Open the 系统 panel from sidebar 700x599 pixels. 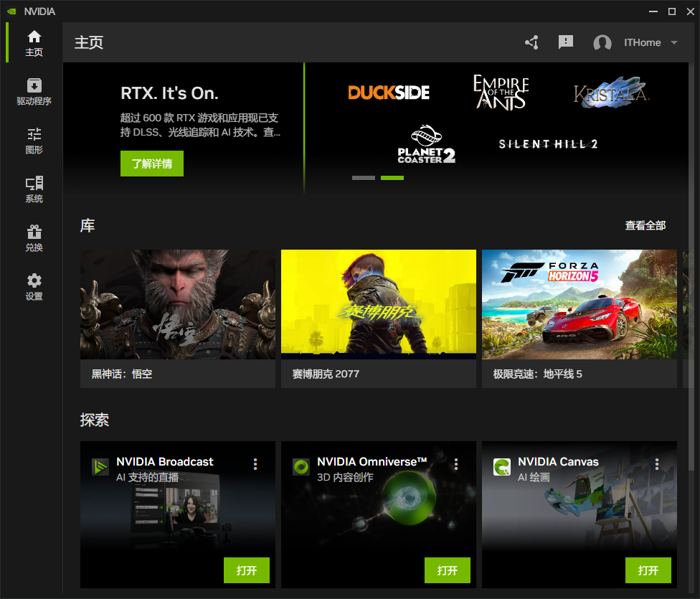34,188
